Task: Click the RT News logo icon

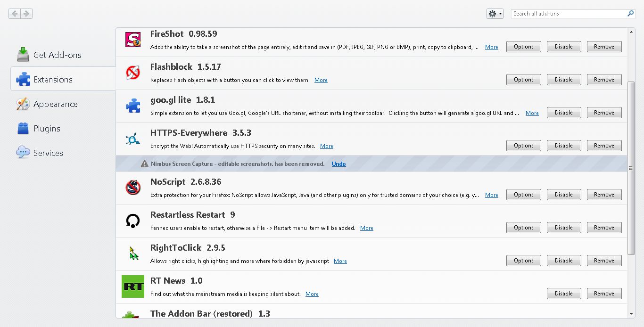Action: click(x=133, y=286)
